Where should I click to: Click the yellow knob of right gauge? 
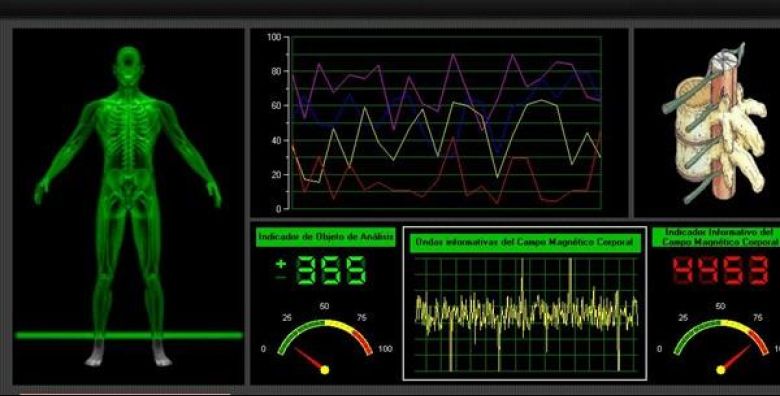(x=720, y=370)
